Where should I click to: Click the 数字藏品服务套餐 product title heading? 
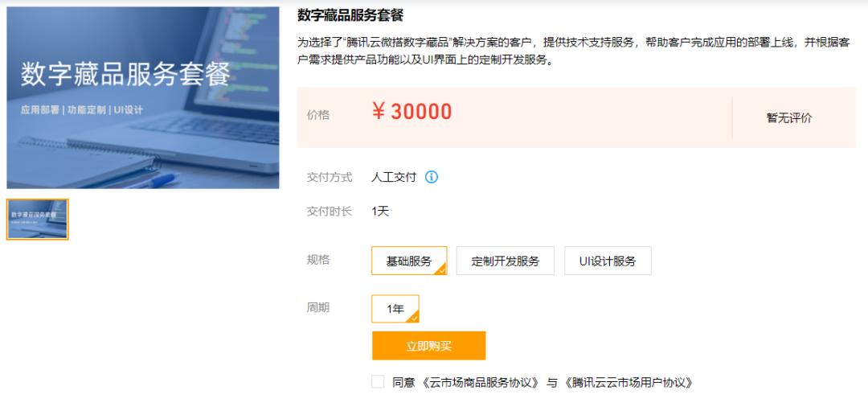(x=350, y=15)
